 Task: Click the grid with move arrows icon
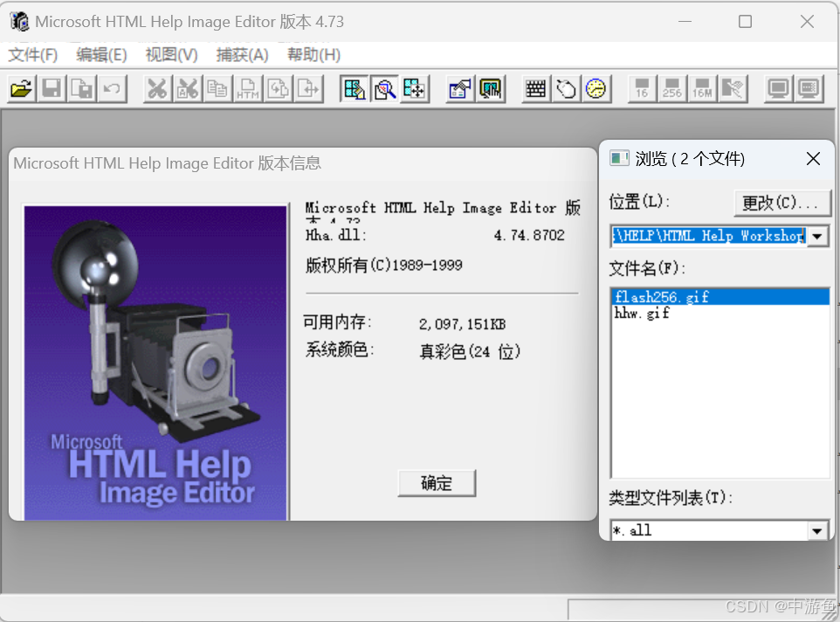point(414,88)
